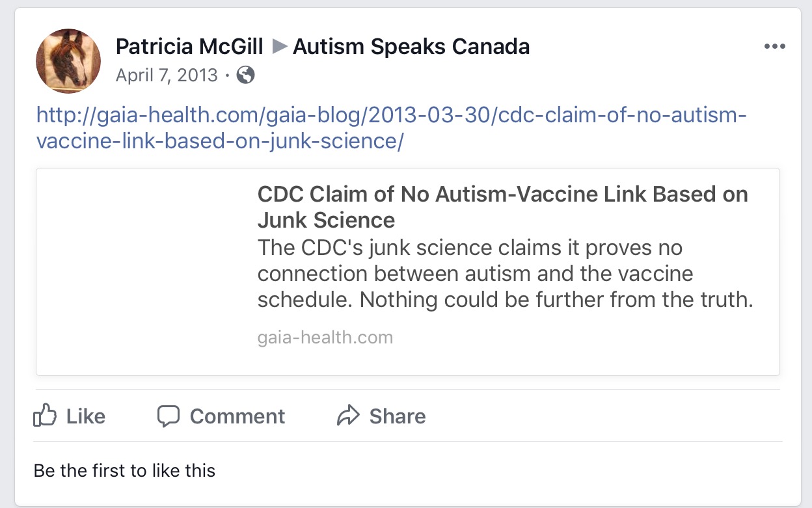Click the thumbs-up Like icon
The width and height of the screenshot is (812, 508).
(45, 416)
